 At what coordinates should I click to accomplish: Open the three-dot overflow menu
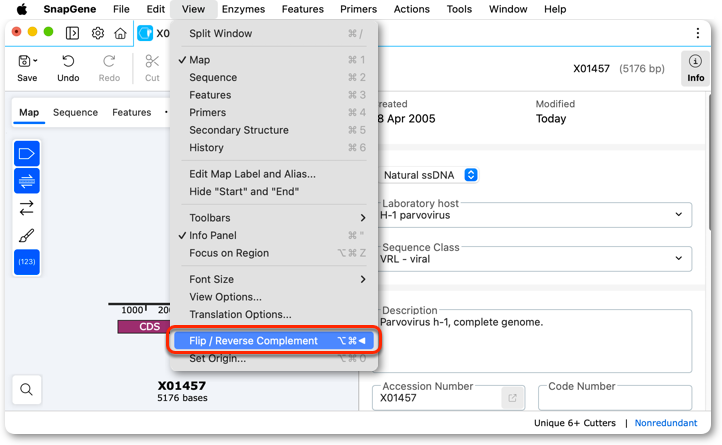pos(698,33)
